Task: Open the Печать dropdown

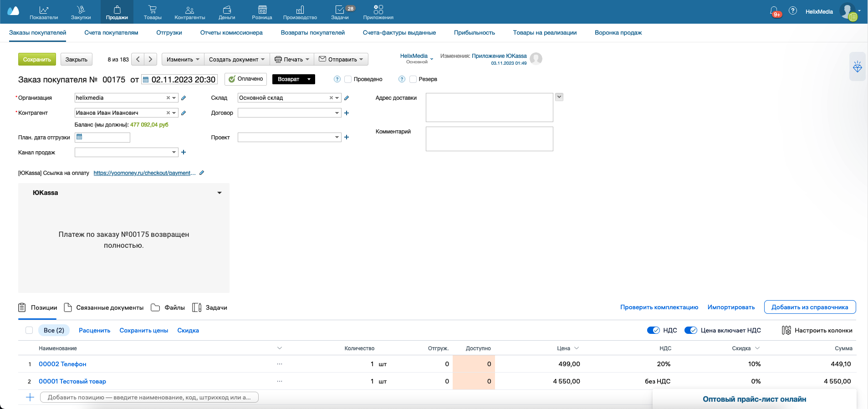Action: click(292, 59)
